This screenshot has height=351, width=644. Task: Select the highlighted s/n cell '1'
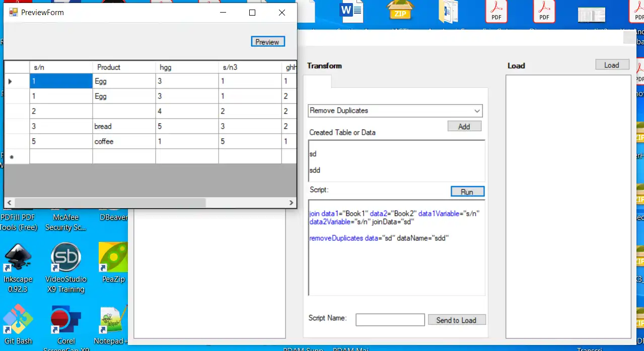tap(61, 81)
